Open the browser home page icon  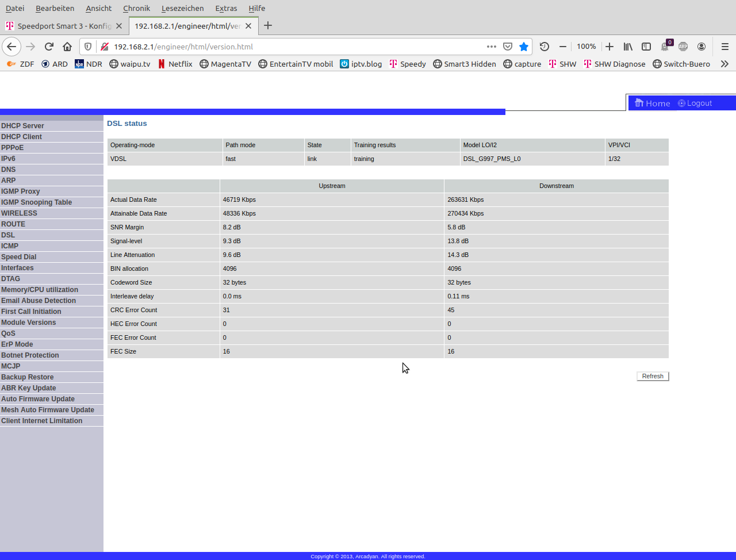[67, 47]
